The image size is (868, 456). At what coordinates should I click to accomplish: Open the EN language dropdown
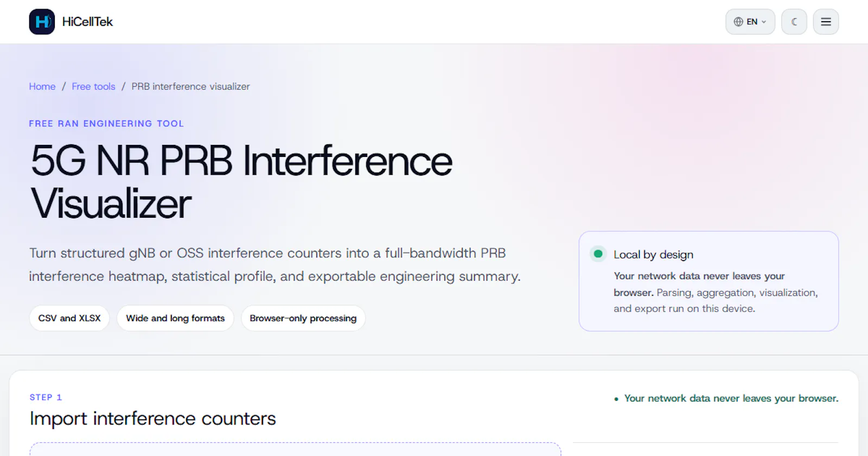750,22
